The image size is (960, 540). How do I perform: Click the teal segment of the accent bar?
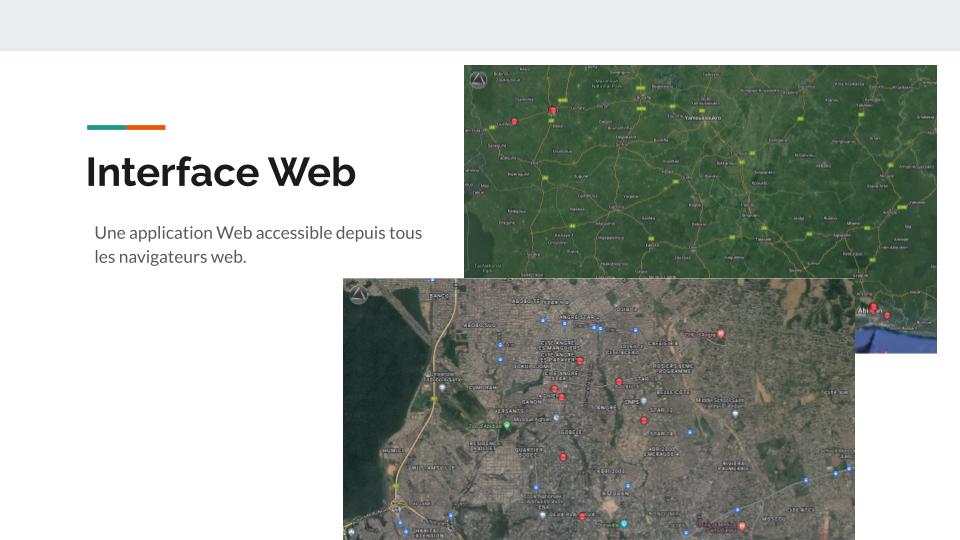(x=106, y=127)
